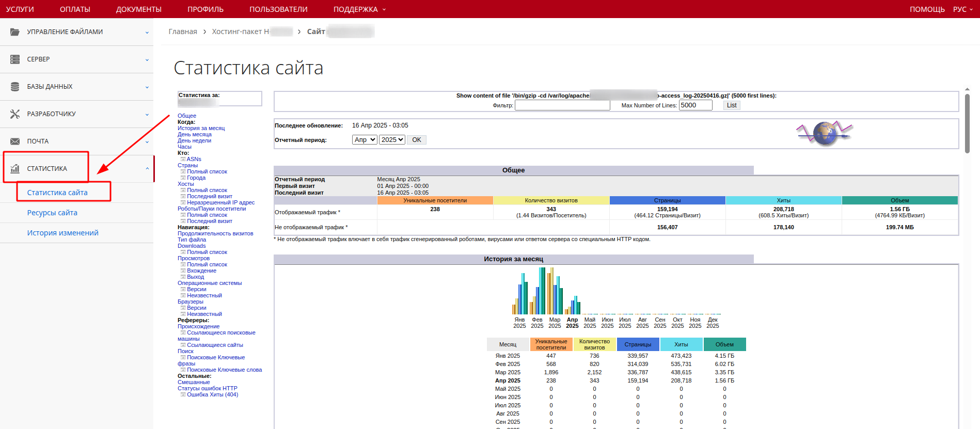Open the ПОМОЩЬ menu item

927,9
